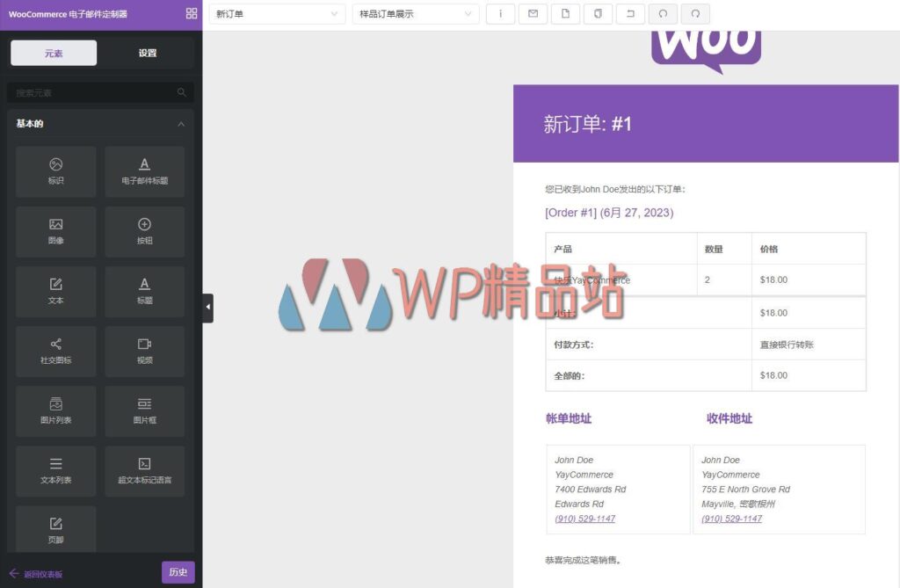Add a 视频 (Video) element
This screenshot has width=900, height=588.
click(x=144, y=351)
